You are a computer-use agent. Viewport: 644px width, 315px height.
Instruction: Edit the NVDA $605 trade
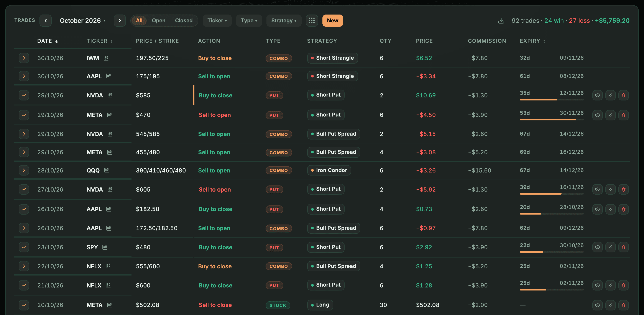(610, 189)
